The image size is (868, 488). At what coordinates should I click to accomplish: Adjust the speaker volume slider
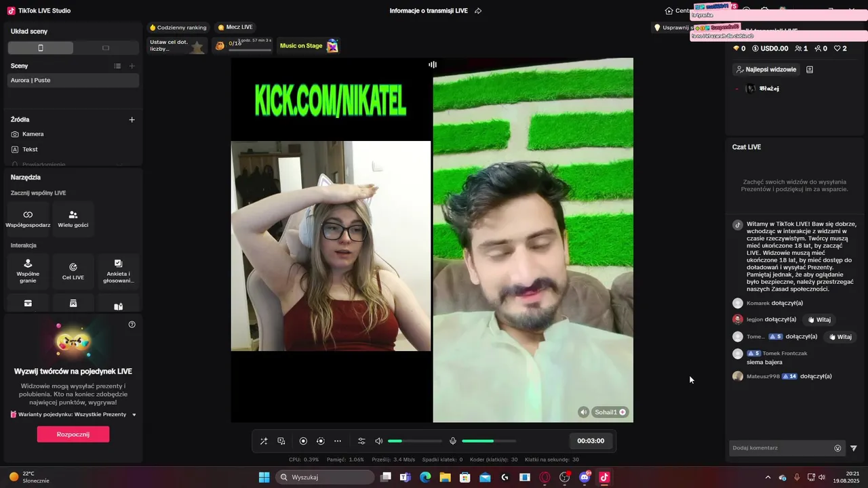[415, 441]
